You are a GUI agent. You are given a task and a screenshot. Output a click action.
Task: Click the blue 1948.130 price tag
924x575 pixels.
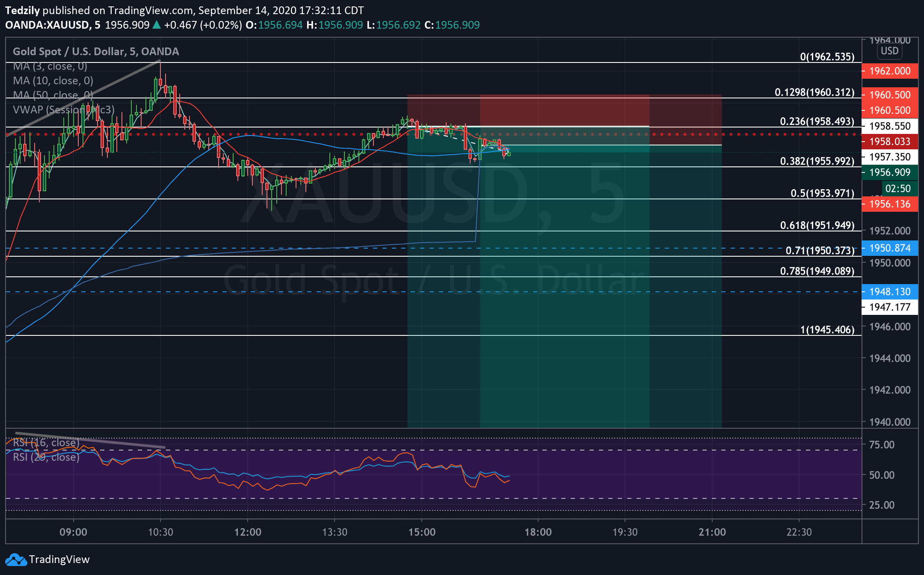click(x=890, y=292)
